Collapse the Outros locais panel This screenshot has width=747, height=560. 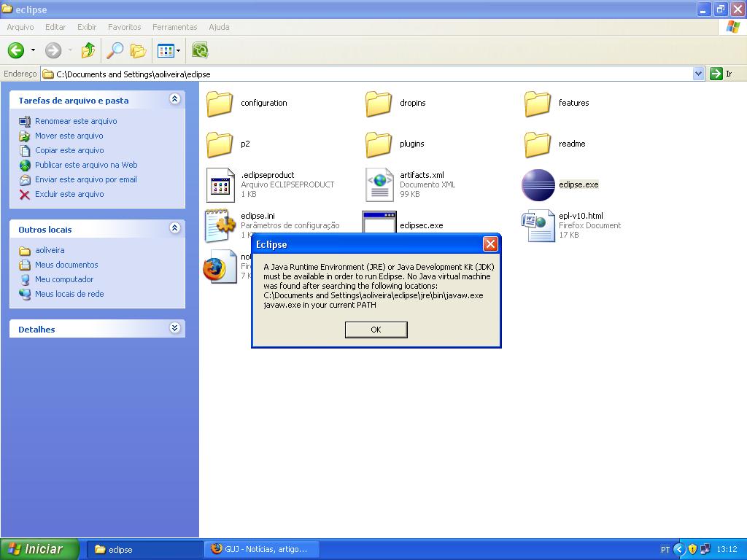[x=175, y=228]
